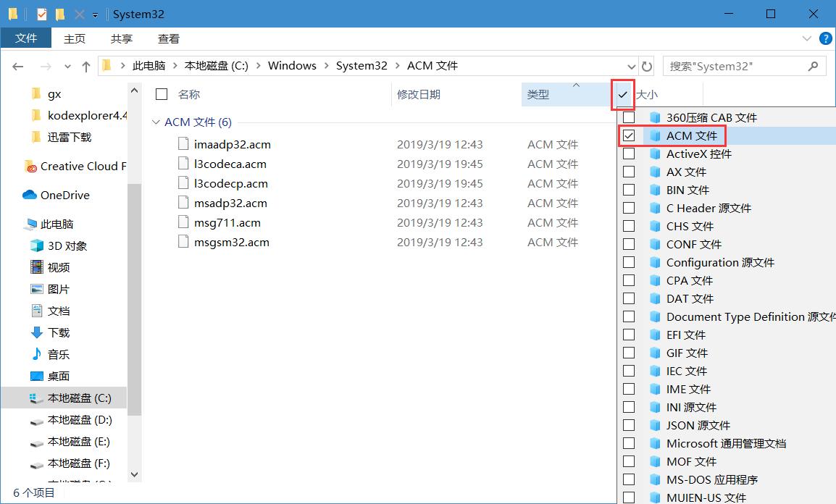836x504 pixels.
Task: Click the refresh icon beside the address bar
Action: (647, 65)
